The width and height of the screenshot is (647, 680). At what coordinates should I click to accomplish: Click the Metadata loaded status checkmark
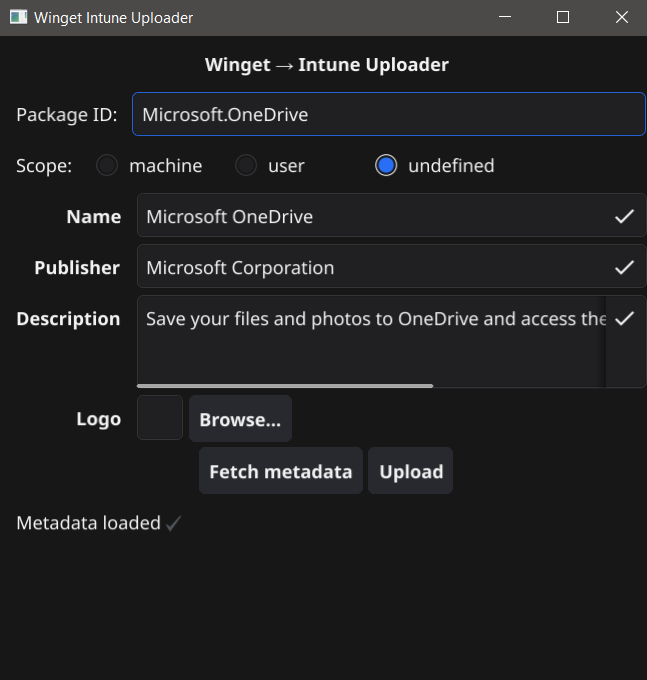[x=173, y=523]
